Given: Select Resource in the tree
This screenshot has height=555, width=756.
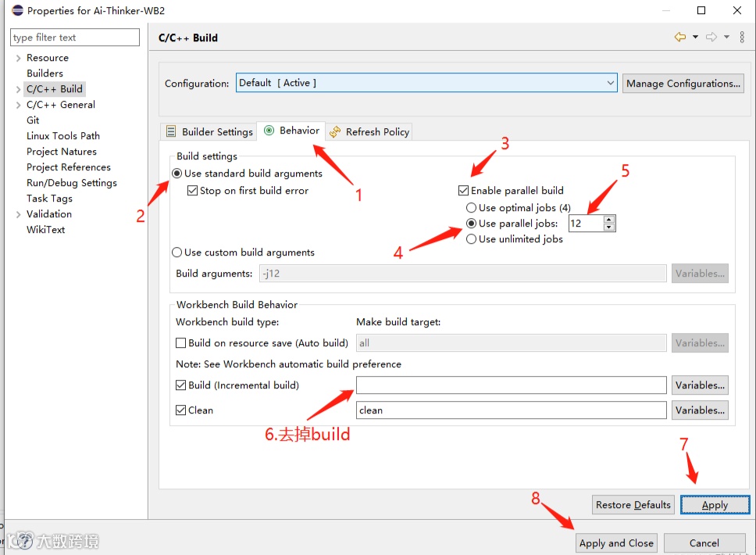Looking at the screenshot, I should (48, 58).
